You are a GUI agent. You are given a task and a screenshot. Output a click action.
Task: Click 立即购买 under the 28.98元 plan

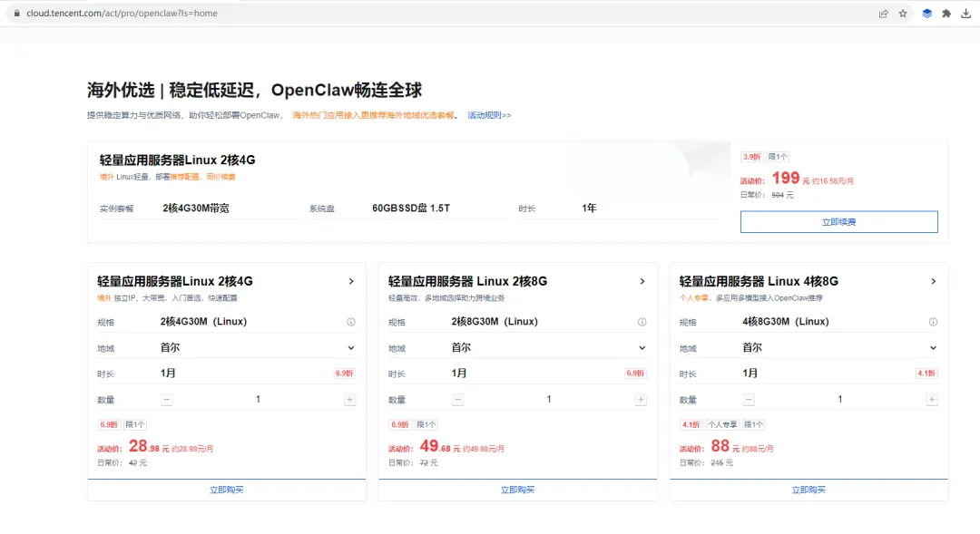[226, 490]
